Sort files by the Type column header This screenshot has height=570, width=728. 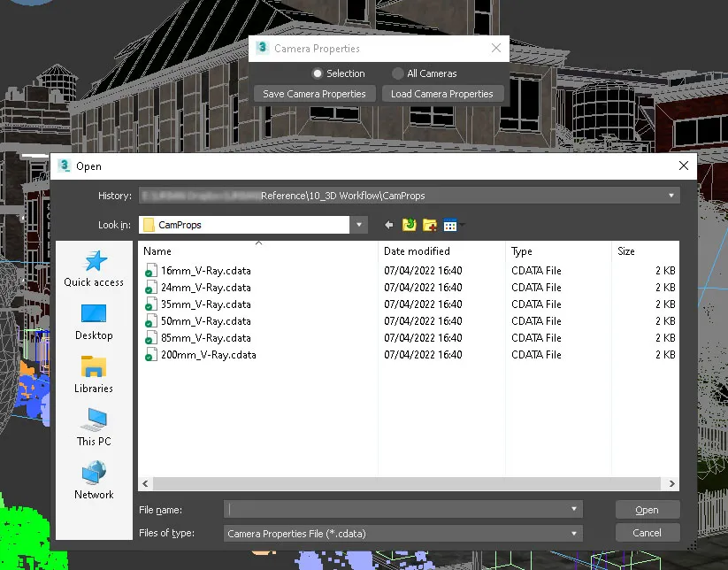pos(558,251)
